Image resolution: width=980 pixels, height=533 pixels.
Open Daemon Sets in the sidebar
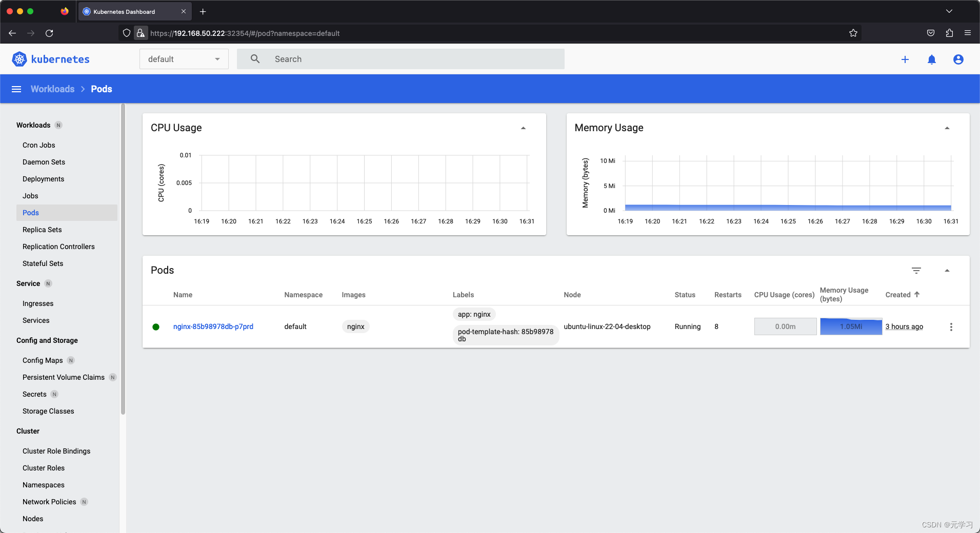(44, 162)
